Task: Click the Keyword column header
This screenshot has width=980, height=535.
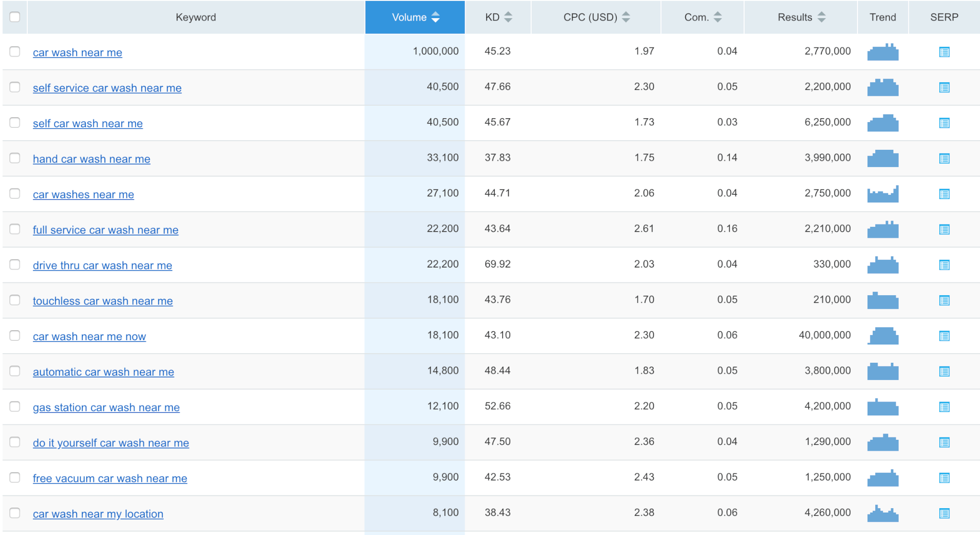Action: click(196, 17)
